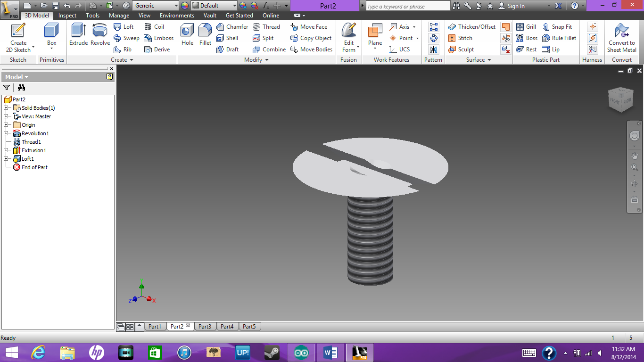The height and width of the screenshot is (362, 644).
Task: Open Steam from the taskbar
Action: (x=272, y=353)
